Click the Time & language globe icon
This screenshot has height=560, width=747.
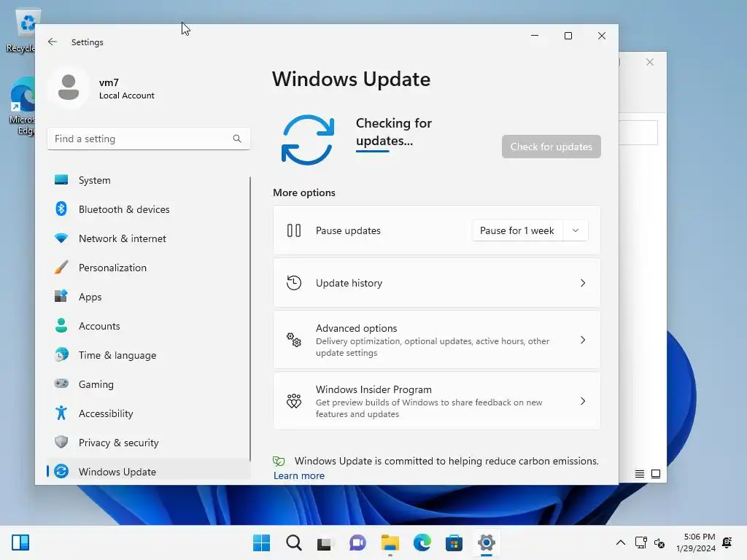coord(61,355)
